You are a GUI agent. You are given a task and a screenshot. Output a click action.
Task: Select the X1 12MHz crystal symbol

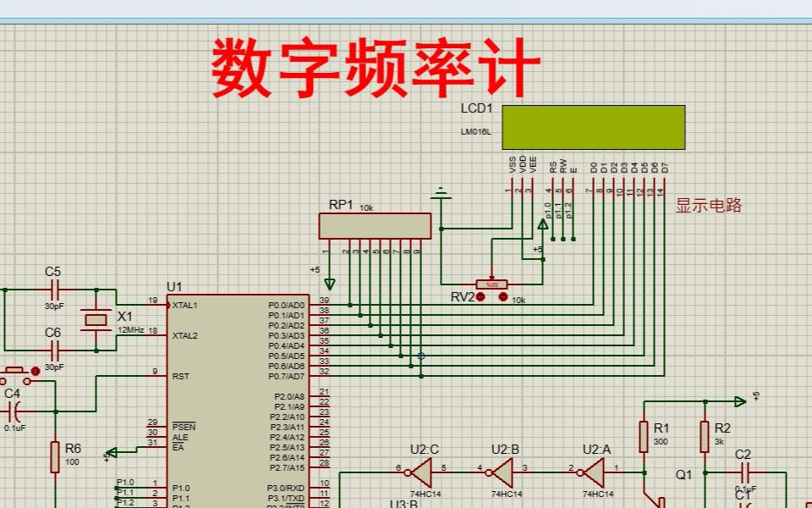pyautogui.click(x=96, y=322)
